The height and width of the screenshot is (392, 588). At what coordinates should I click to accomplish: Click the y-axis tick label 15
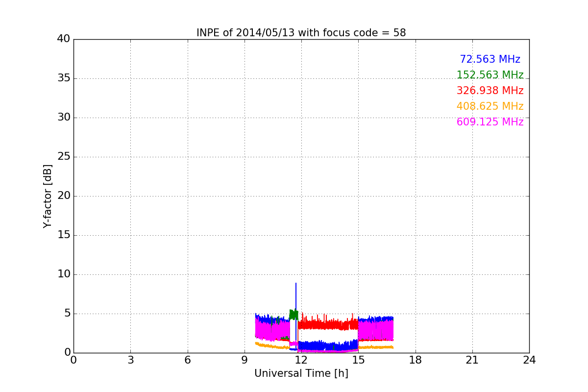pos(64,235)
